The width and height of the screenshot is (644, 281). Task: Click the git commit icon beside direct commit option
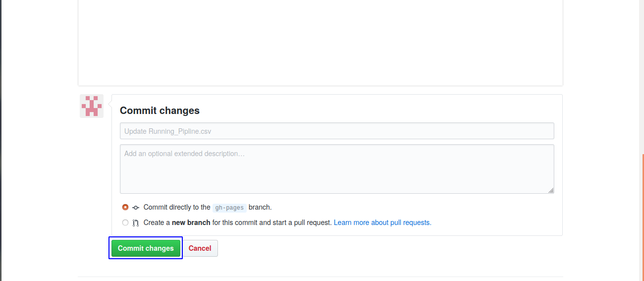[x=136, y=208]
